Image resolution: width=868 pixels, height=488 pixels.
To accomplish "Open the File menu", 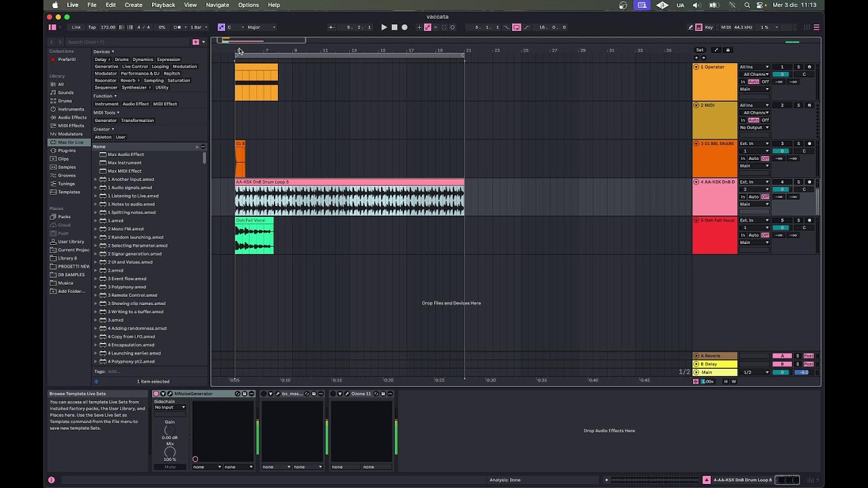I will click(x=92, y=5).
